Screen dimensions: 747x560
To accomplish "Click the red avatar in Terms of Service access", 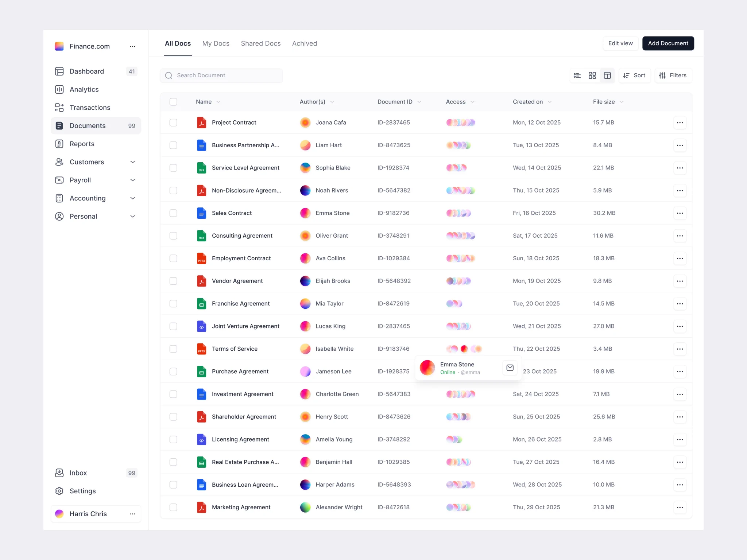I will pyautogui.click(x=464, y=349).
